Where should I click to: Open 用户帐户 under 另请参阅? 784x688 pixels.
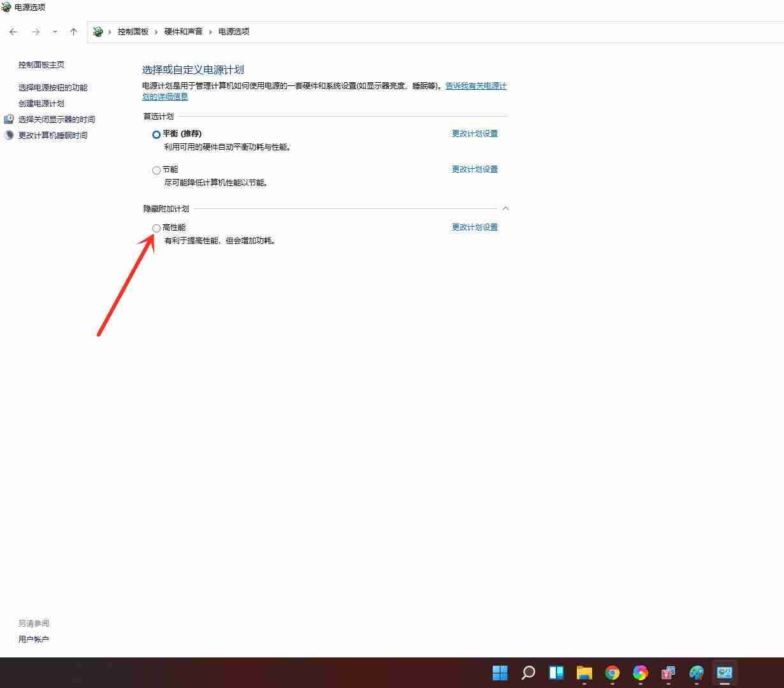click(33, 639)
